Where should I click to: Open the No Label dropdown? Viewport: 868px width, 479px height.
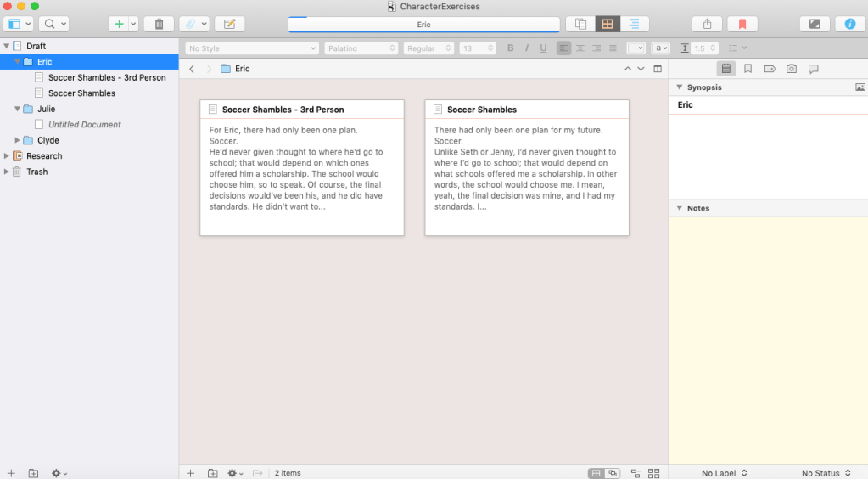[724, 472]
